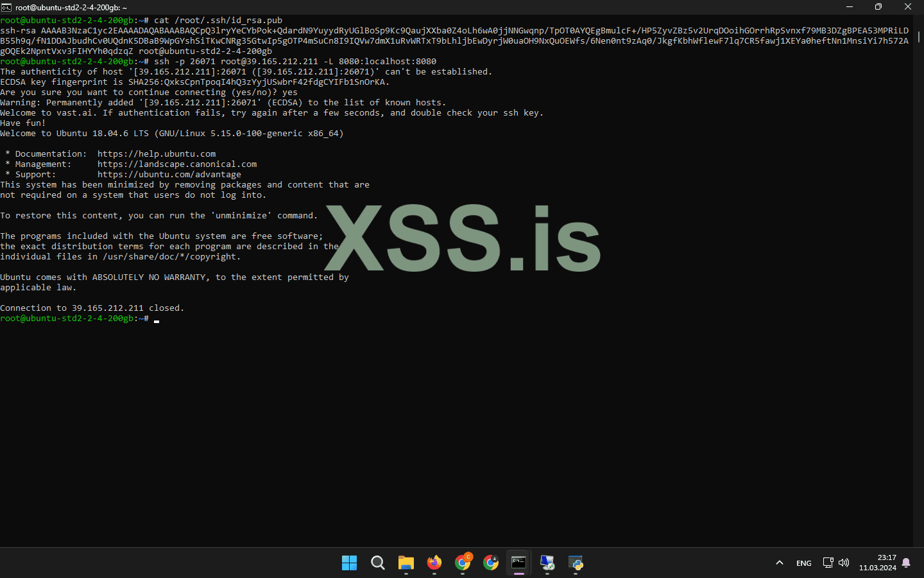924x578 pixels.
Task: Click the URL https://landscape.canonical.com
Action: (x=177, y=164)
